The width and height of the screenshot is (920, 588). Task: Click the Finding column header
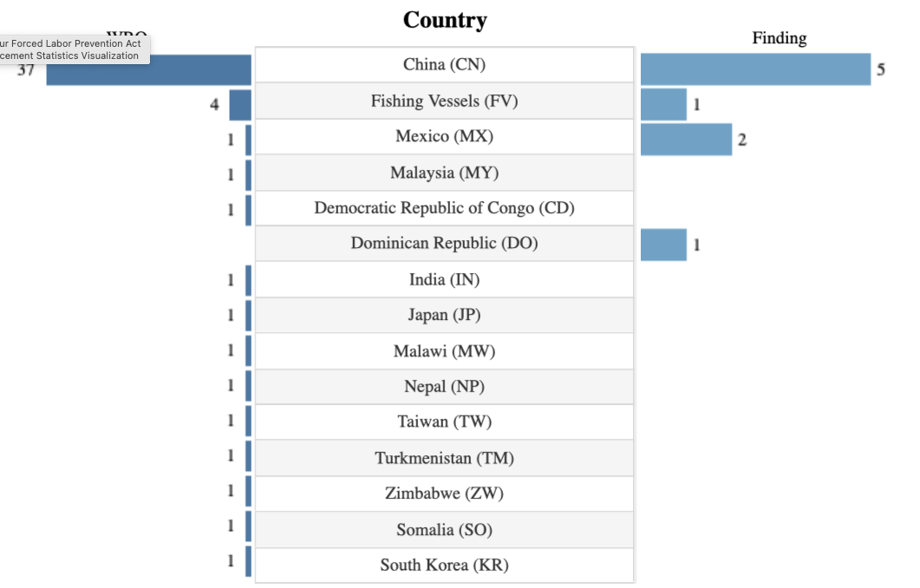click(x=779, y=38)
